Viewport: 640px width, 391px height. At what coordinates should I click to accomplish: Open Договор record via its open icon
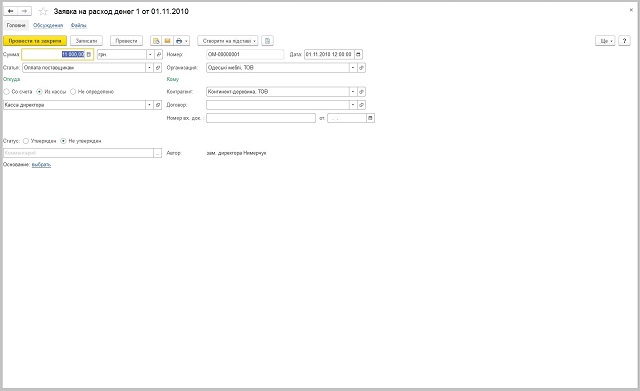coord(361,105)
